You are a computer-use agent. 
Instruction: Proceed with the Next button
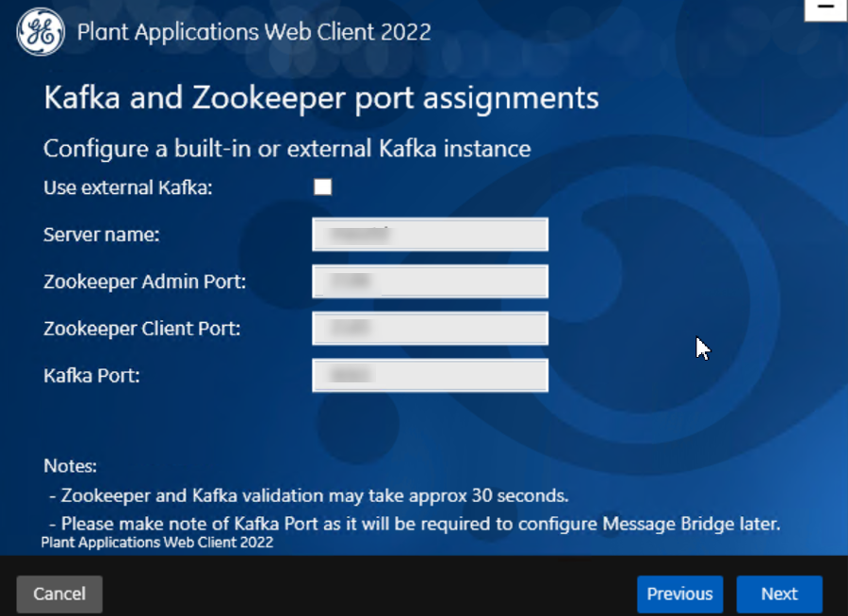pyautogui.click(x=779, y=593)
